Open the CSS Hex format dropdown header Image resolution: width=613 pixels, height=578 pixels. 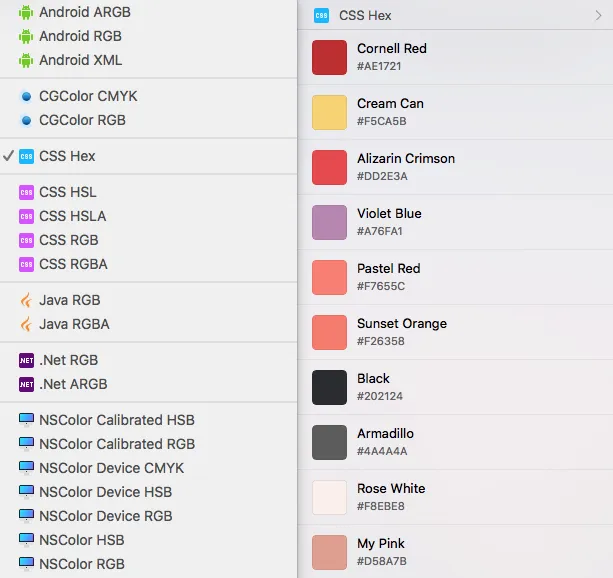tap(455, 15)
